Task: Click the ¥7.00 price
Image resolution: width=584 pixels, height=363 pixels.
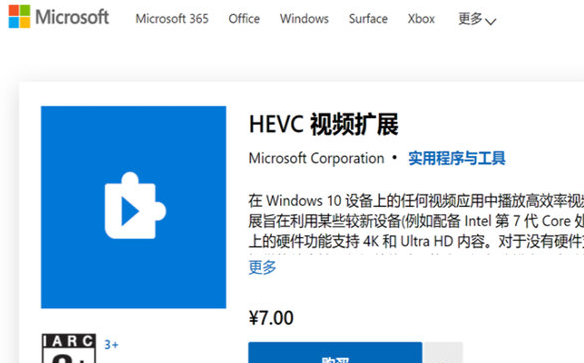Action: click(x=271, y=318)
